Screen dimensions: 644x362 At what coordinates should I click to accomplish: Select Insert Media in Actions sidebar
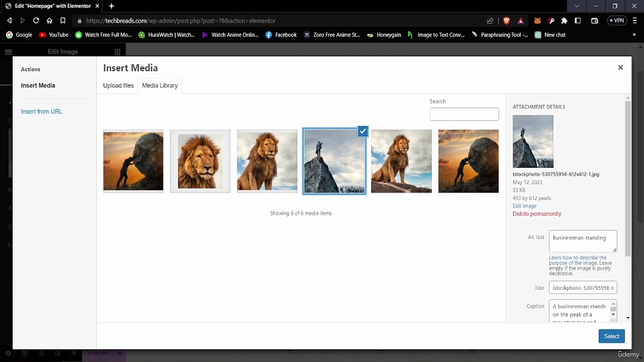[x=38, y=85]
